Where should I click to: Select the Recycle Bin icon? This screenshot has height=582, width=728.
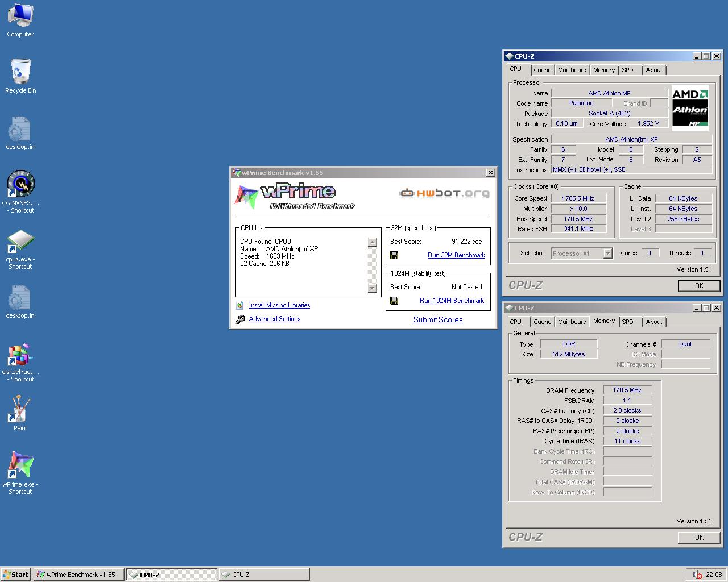point(20,71)
